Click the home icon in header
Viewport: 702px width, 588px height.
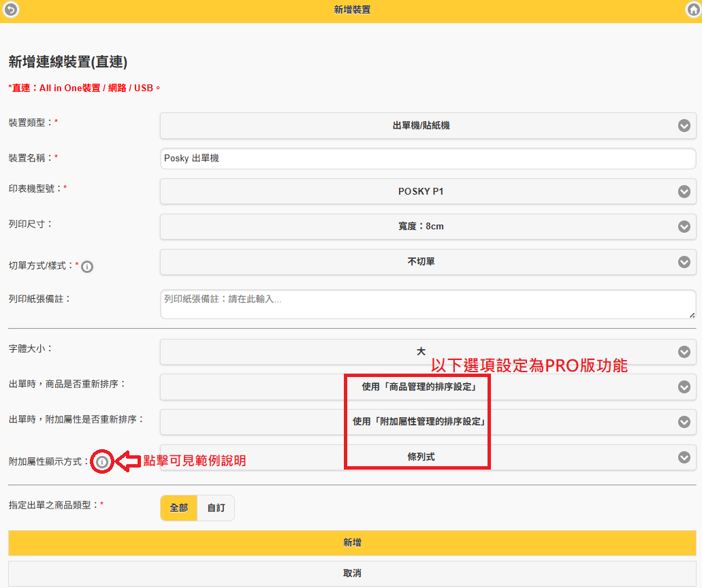pyautogui.click(x=692, y=10)
